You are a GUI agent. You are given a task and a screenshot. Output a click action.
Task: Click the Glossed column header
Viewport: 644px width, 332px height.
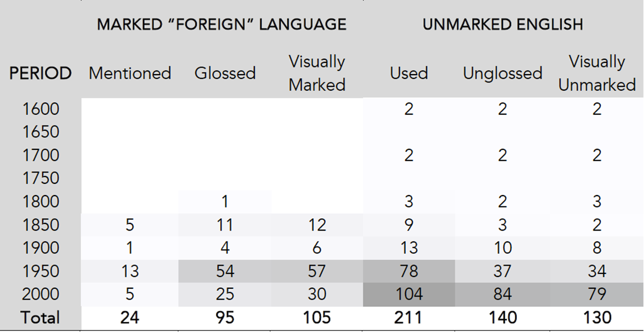[225, 73]
